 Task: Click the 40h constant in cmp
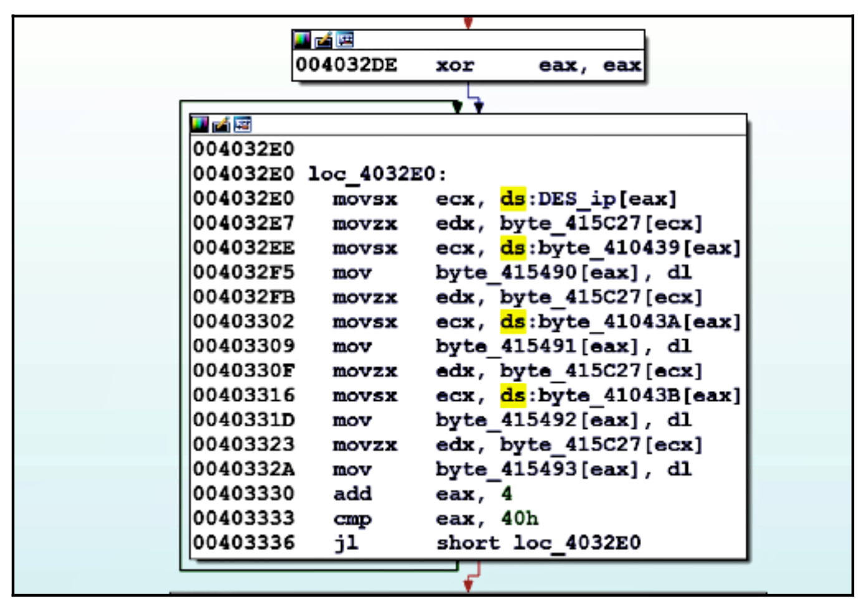click(519, 518)
